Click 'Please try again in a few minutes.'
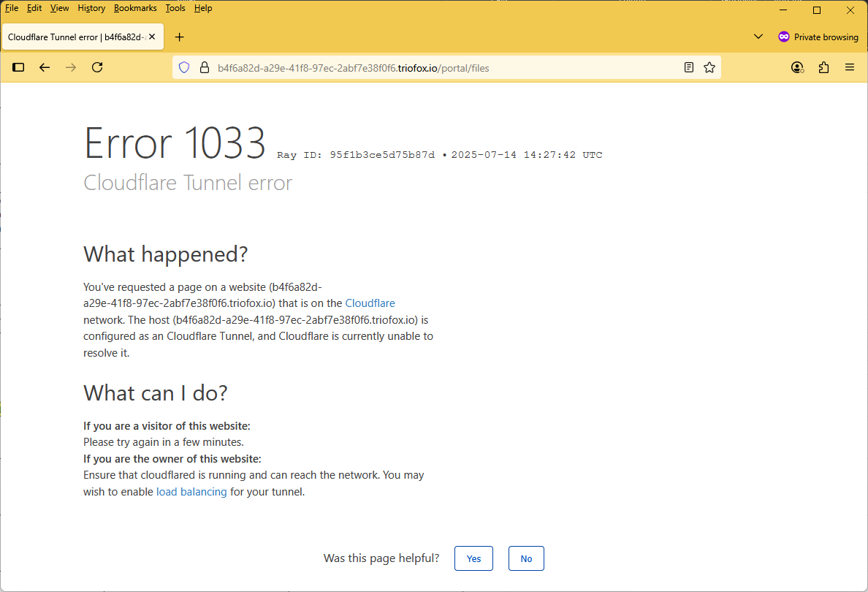Image resolution: width=868 pixels, height=592 pixels. click(x=164, y=442)
